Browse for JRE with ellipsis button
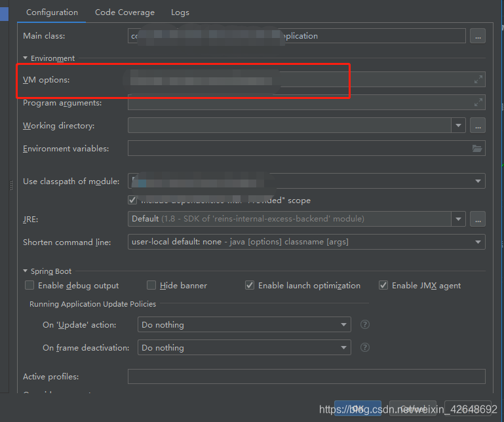 (x=478, y=219)
